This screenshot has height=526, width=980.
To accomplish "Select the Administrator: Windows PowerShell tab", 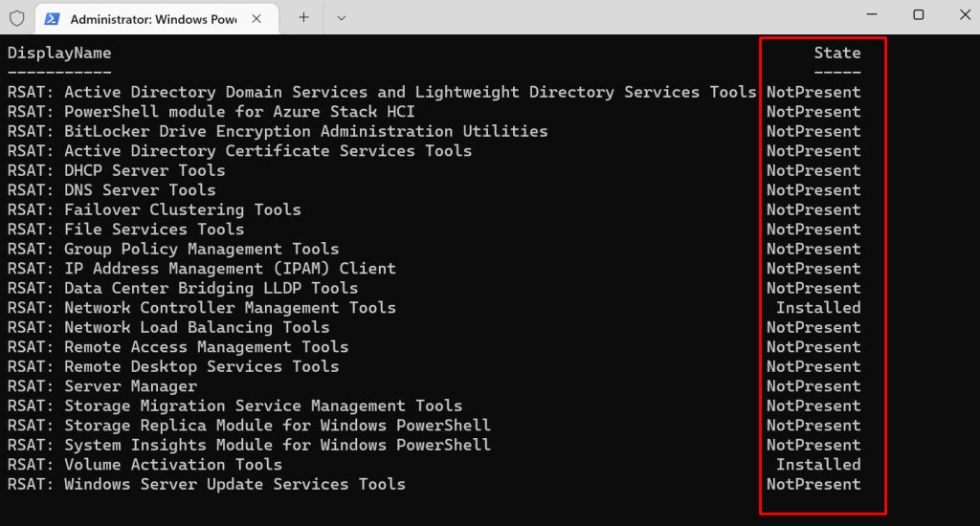I will click(x=153, y=18).
